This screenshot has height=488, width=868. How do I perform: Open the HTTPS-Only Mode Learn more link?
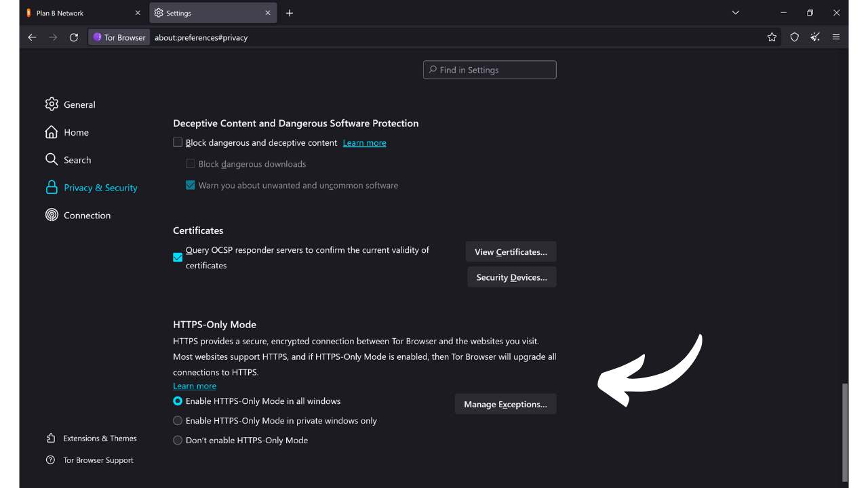click(x=194, y=385)
